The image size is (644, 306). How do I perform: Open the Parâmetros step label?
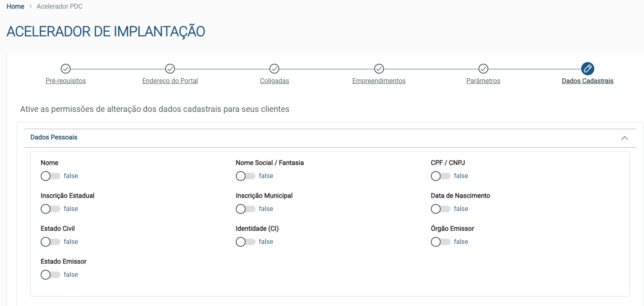click(483, 81)
